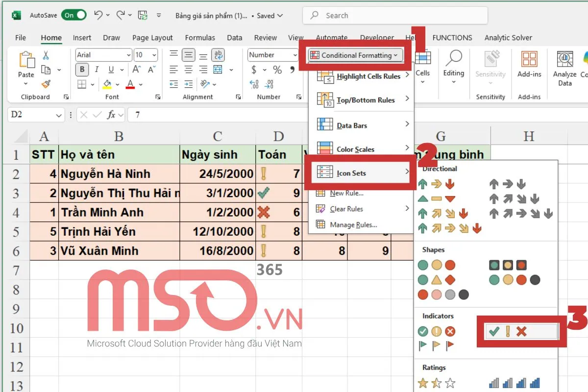Apply Italic formatting to selection
Image resolution: width=588 pixels, height=392 pixels.
97,70
